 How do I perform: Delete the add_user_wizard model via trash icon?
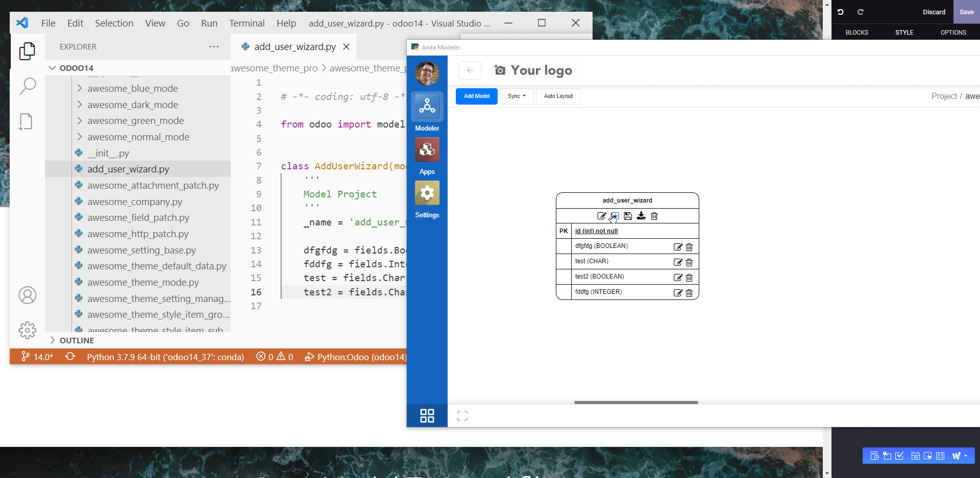pos(654,216)
